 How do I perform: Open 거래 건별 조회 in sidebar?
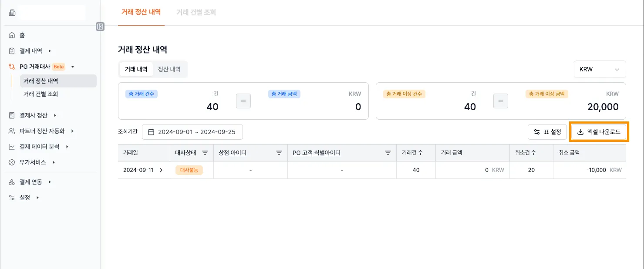click(x=40, y=94)
